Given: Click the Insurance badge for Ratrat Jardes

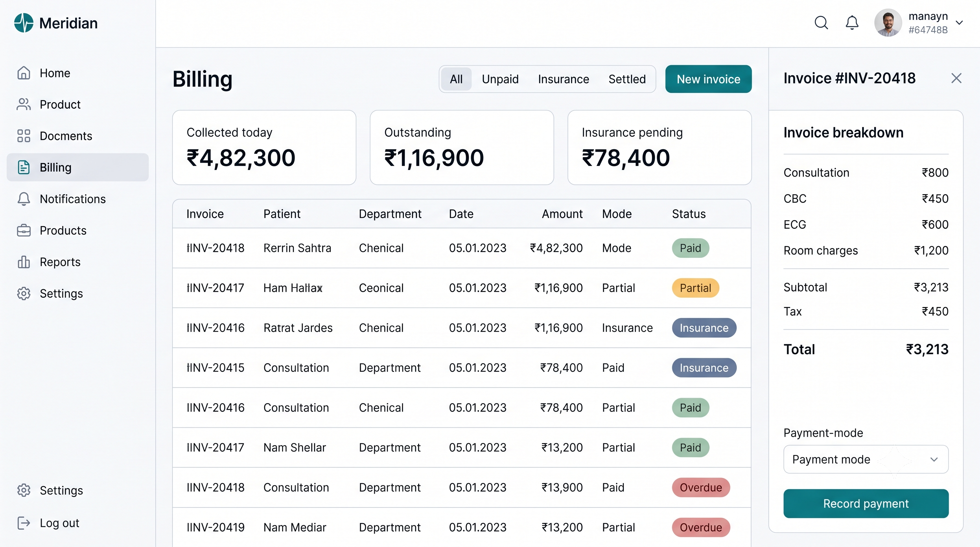Looking at the screenshot, I should click(x=704, y=328).
